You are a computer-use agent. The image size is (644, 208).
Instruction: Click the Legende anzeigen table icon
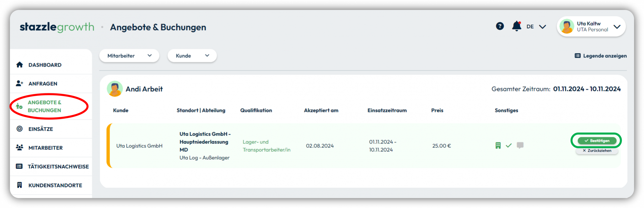coord(578,56)
